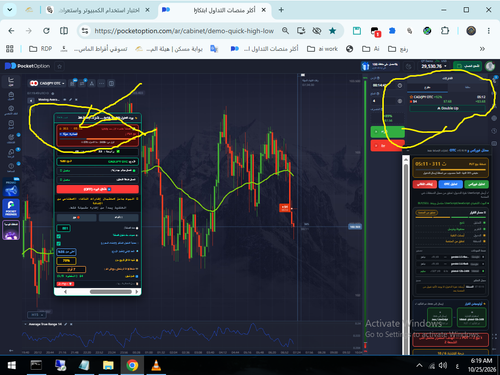Show more bookmarks with double-chevron
Viewport: 500px width, 375px height.
[482, 49]
